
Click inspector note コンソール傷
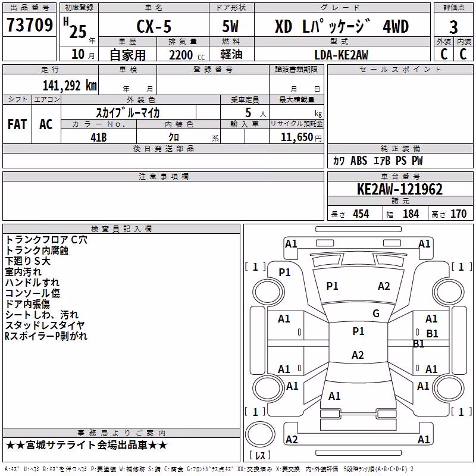33,293
